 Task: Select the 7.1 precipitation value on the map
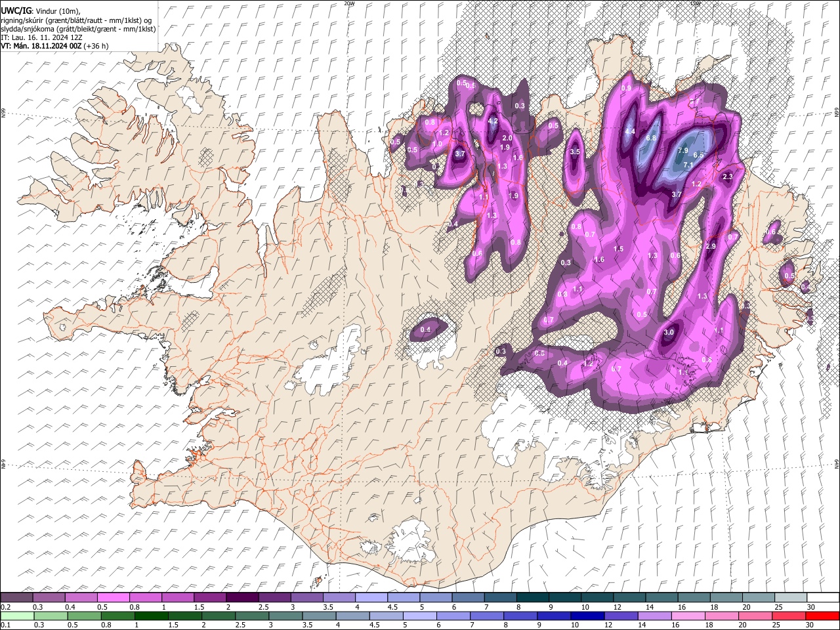tap(688, 165)
